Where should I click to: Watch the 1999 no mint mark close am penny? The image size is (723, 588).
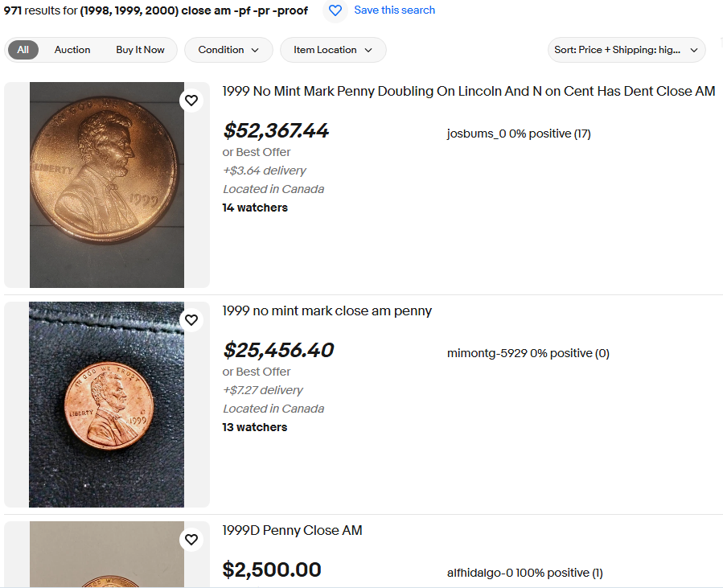coord(191,319)
